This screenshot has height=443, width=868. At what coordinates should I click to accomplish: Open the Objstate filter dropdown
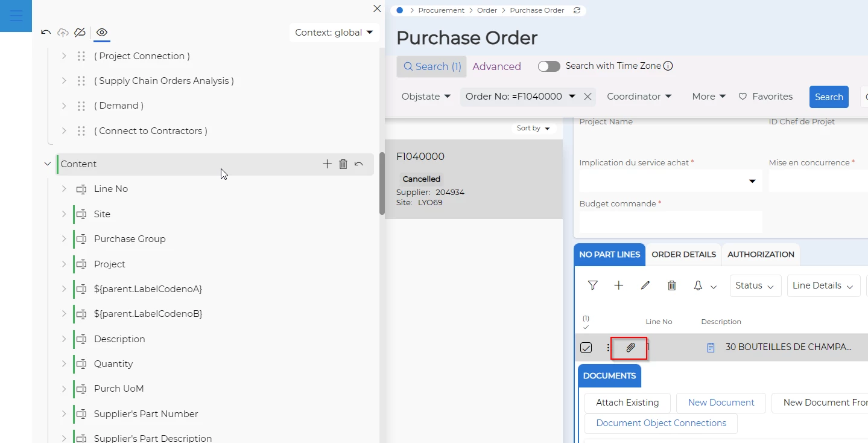426,97
